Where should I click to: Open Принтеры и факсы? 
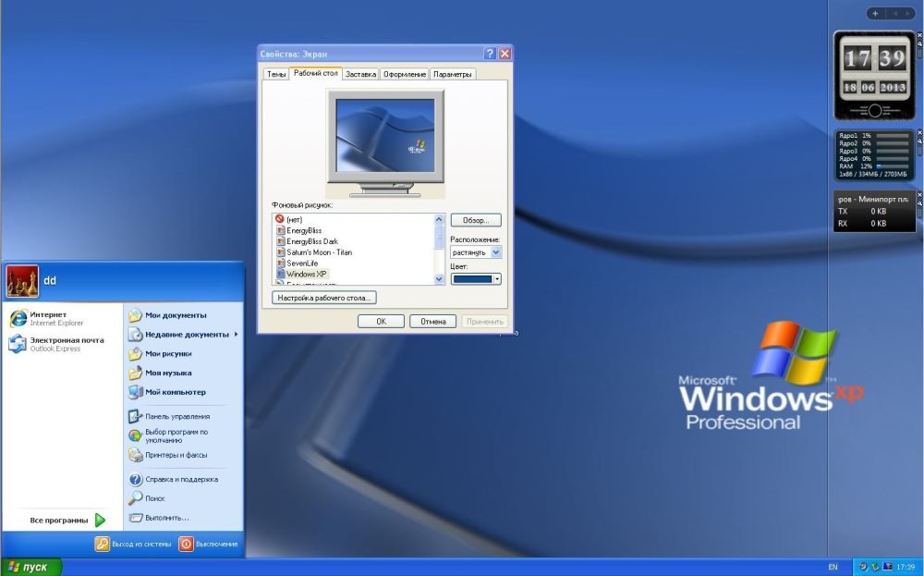click(176, 455)
